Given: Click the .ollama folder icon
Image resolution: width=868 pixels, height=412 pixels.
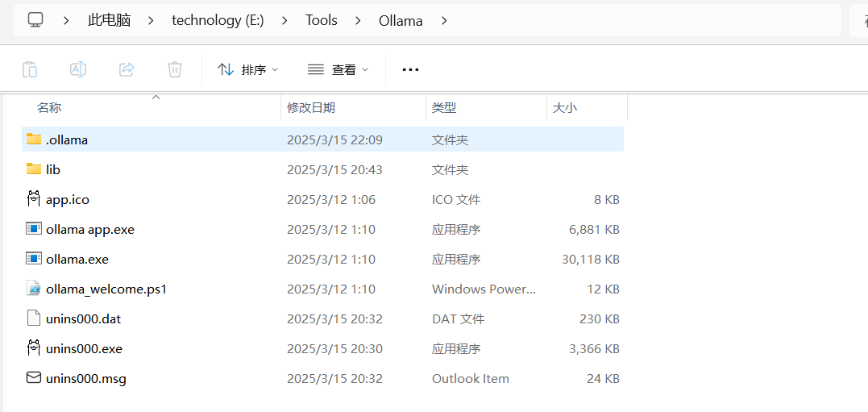Looking at the screenshot, I should pyautogui.click(x=34, y=139).
